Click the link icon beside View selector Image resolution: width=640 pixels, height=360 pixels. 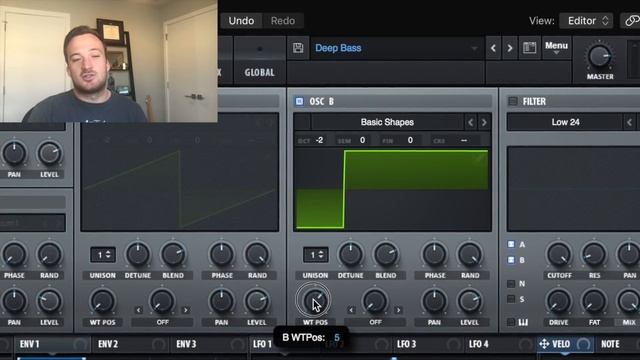[x=631, y=21]
